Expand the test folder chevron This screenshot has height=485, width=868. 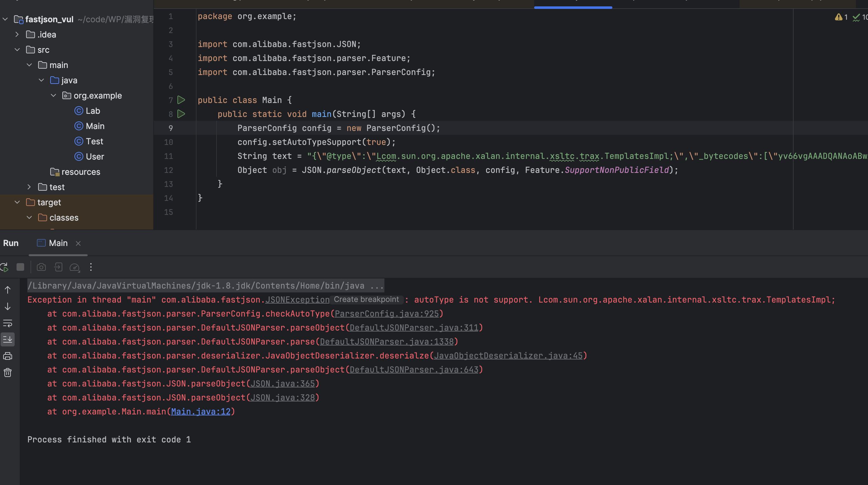[29, 187]
